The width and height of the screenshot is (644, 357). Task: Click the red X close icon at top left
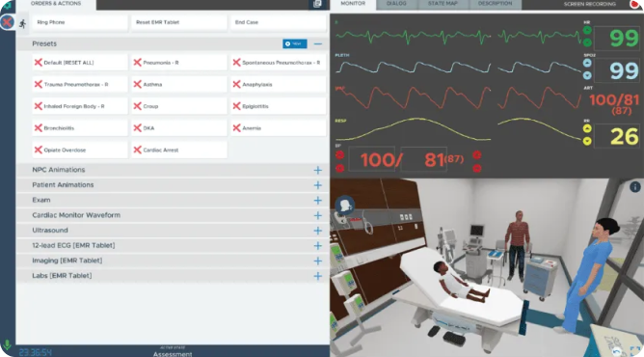point(7,22)
